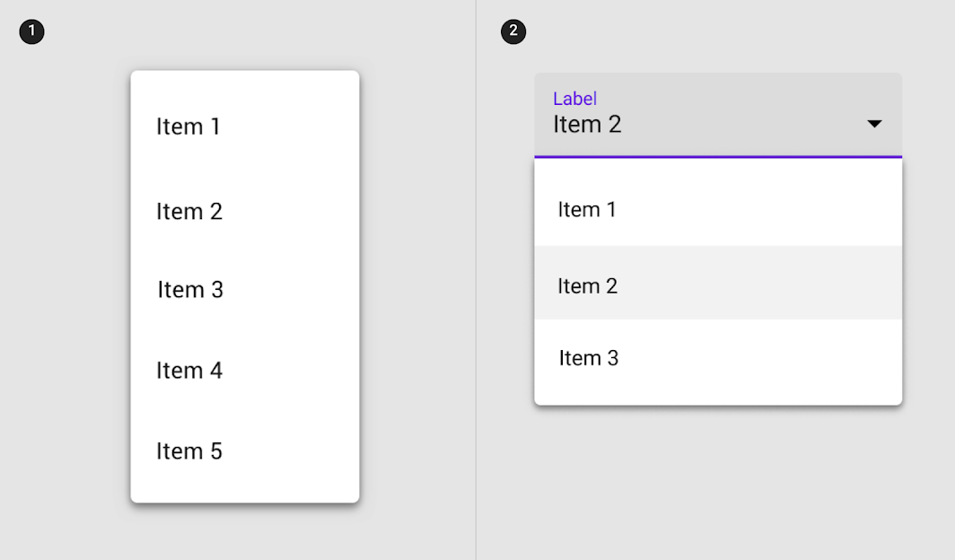Click the purple "Label" text

575,99
